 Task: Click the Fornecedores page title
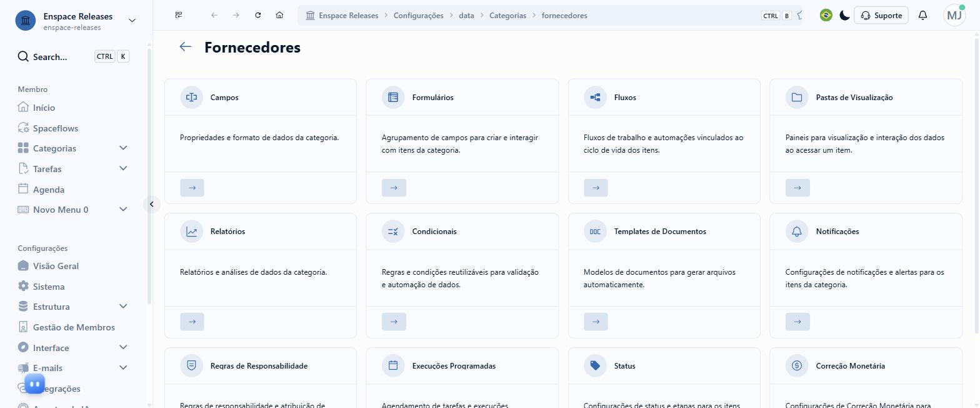tap(252, 47)
